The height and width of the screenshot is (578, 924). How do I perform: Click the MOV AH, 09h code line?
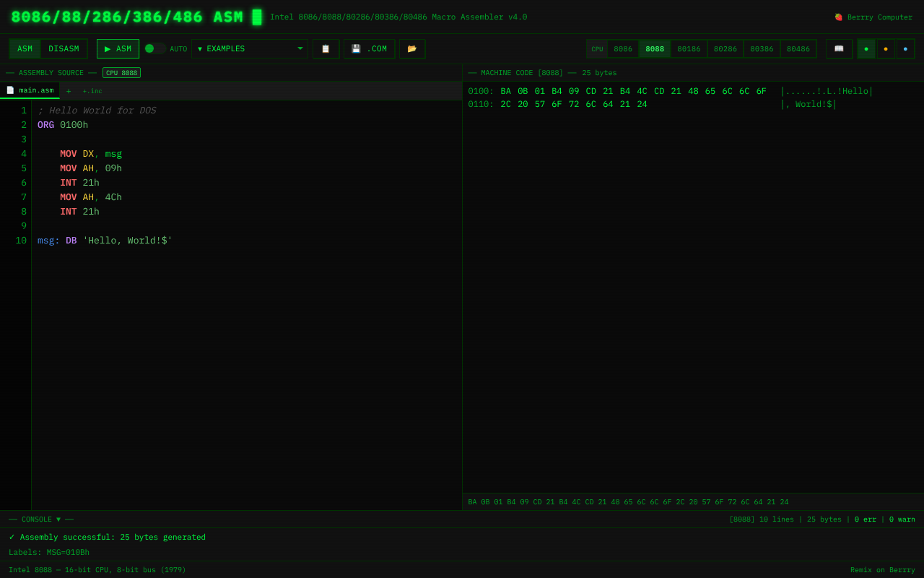(x=91, y=168)
